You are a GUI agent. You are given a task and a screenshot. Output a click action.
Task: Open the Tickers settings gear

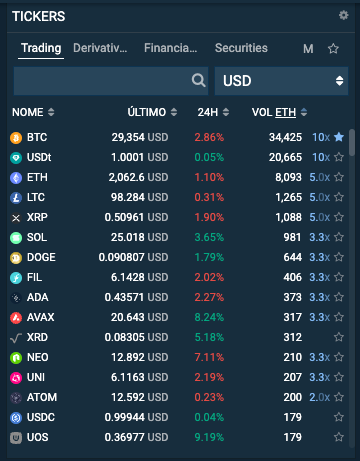click(343, 15)
